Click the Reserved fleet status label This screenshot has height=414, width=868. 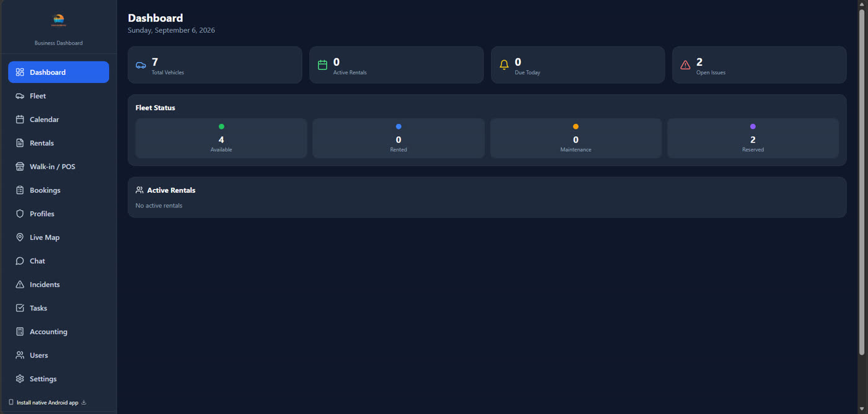click(753, 149)
